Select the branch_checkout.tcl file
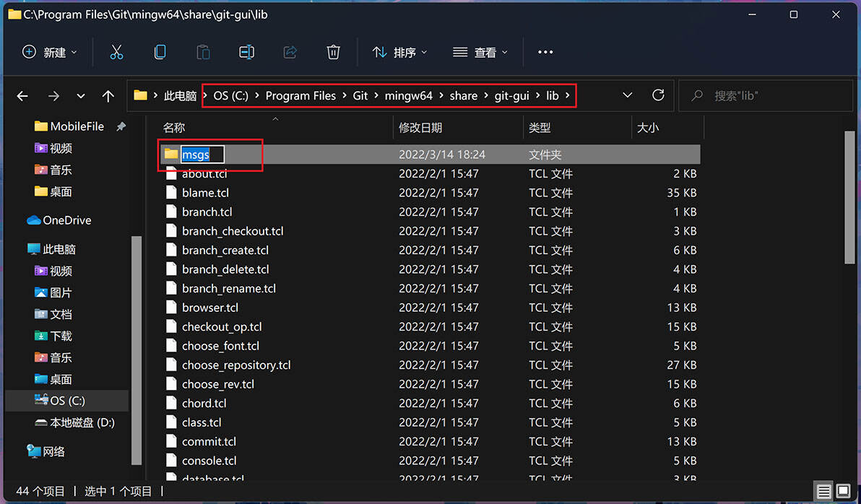 pyautogui.click(x=233, y=231)
